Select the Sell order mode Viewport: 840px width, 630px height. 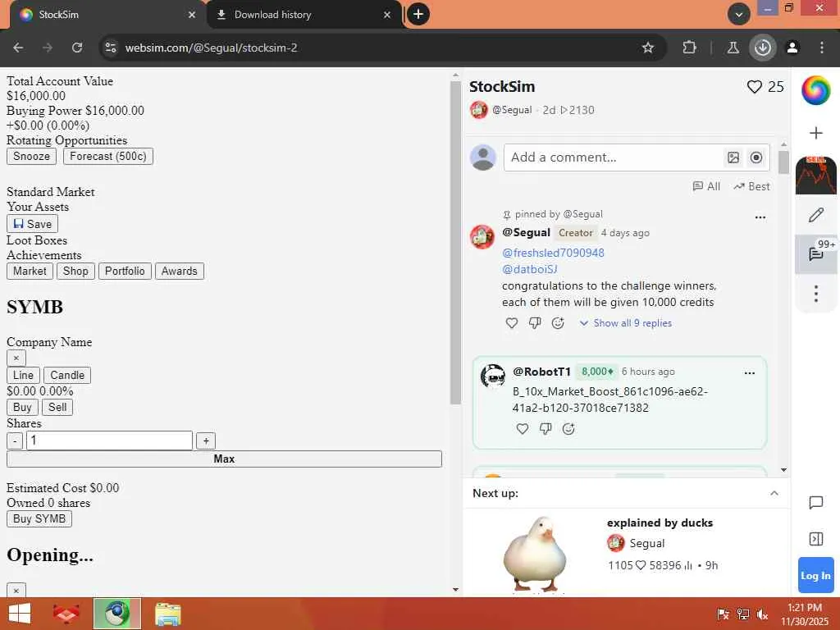coord(57,407)
